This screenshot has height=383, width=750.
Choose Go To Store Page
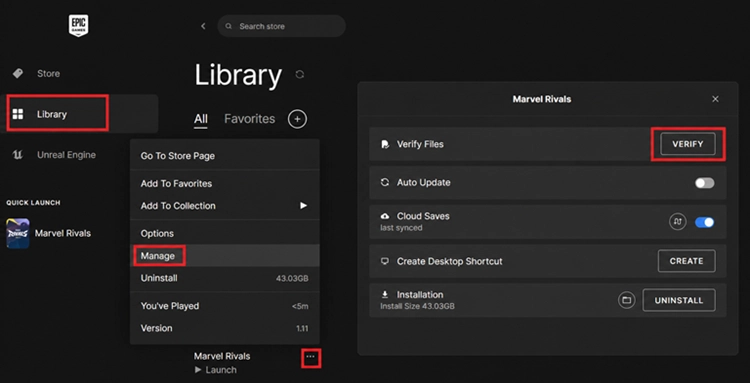click(225, 156)
